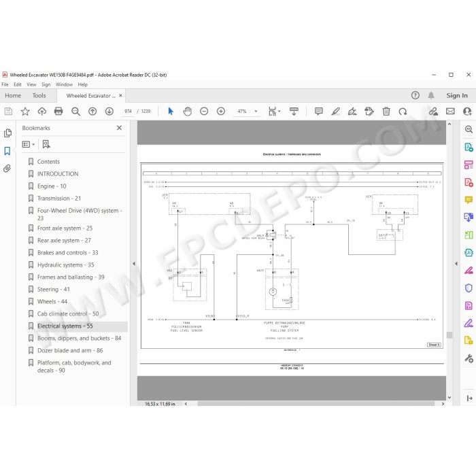Open Window menu
The height and width of the screenshot is (476, 476).
(64, 84)
